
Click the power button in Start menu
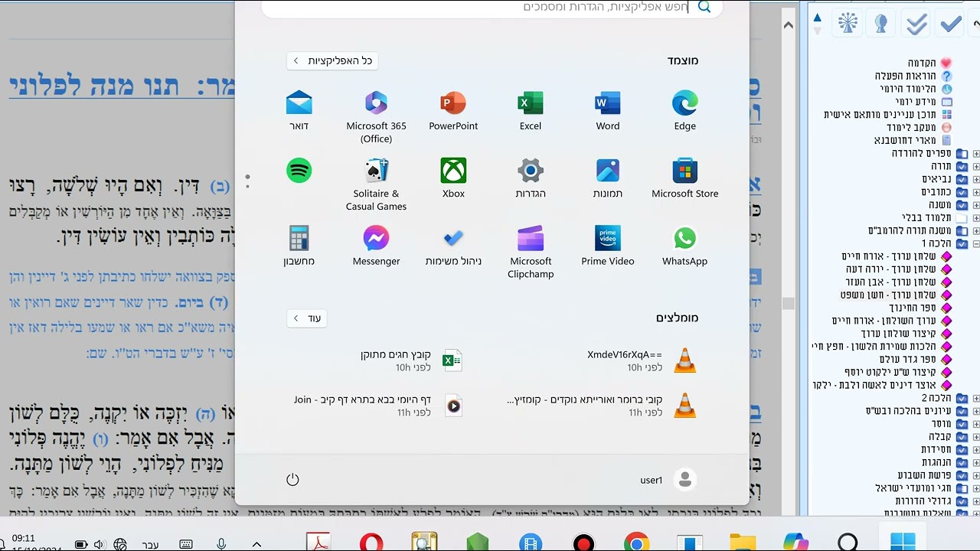pyautogui.click(x=292, y=480)
